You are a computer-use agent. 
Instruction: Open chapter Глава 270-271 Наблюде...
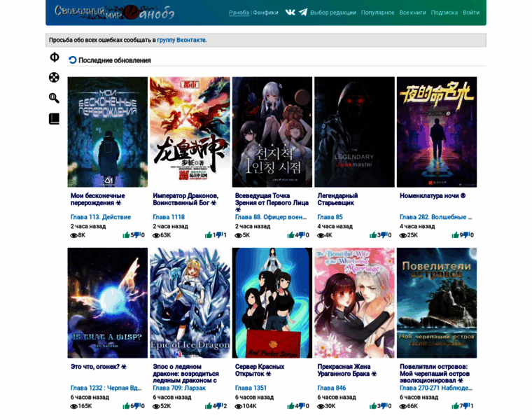click(x=435, y=388)
